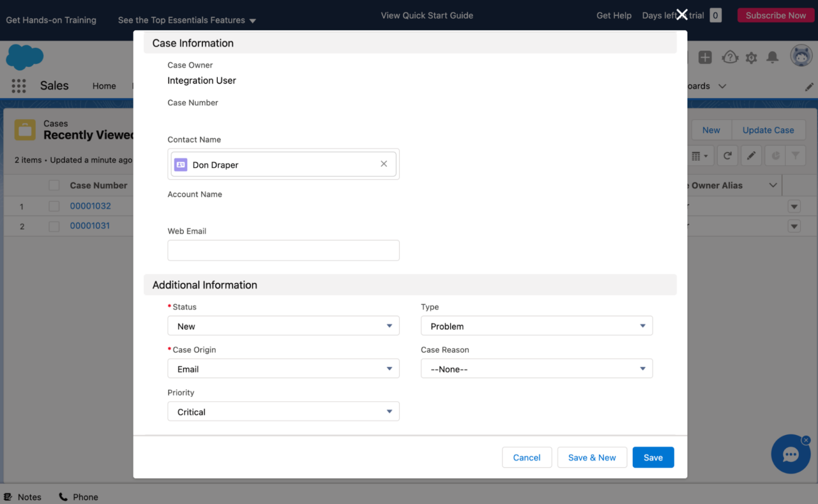Viewport: 818px width, 504px height.
Task: Click inside the Web Email field
Action: pyautogui.click(x=283, y=250)
